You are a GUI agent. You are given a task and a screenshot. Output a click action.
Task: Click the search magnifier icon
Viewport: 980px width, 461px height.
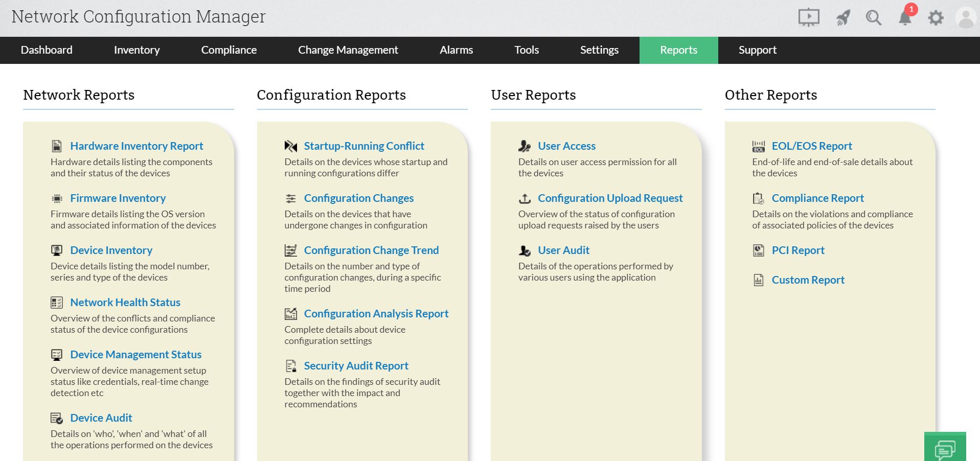[x=873, y=17]
